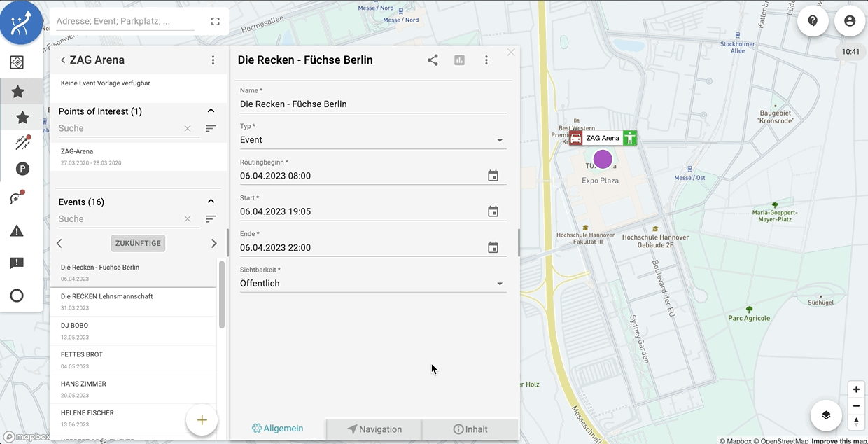Zoom in on the map
The image size is (868, 444).
coord(856,389)
